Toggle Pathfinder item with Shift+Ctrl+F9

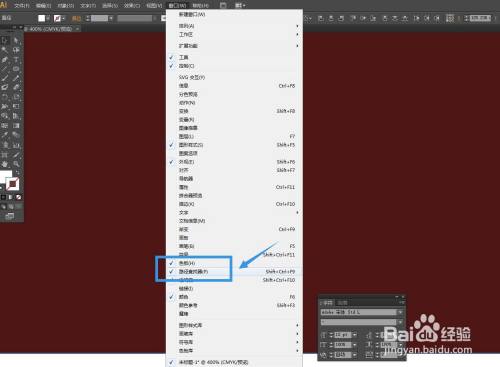[234, 272]
